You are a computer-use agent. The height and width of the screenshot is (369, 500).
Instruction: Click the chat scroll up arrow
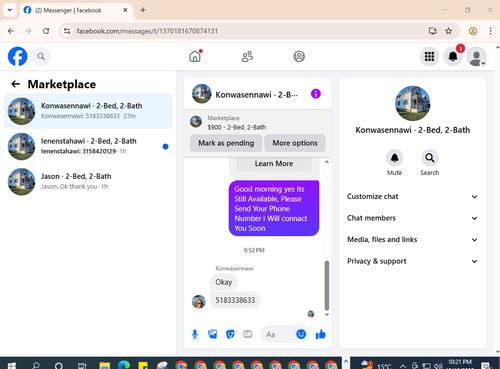click(327, 162)
